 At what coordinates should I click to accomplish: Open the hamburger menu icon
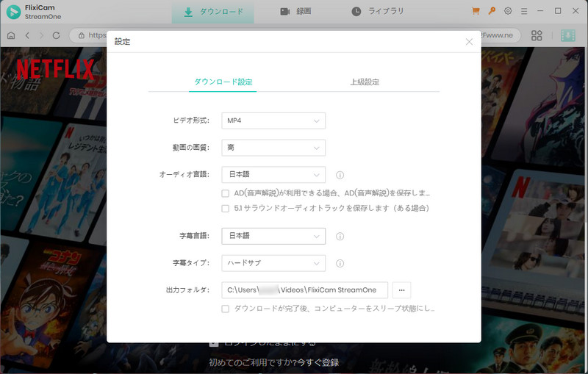[x=524, y=11]
